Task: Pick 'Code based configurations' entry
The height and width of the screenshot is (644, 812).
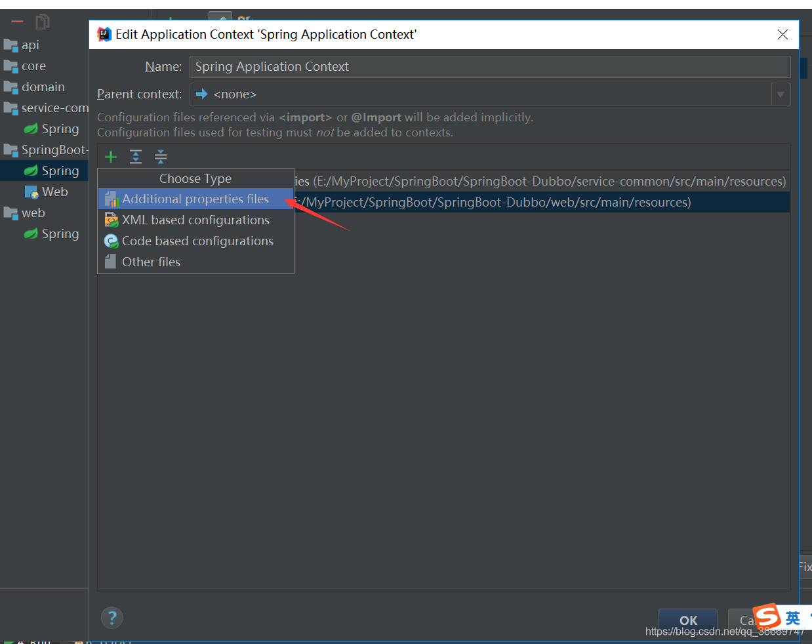Action: click(197, 241)
